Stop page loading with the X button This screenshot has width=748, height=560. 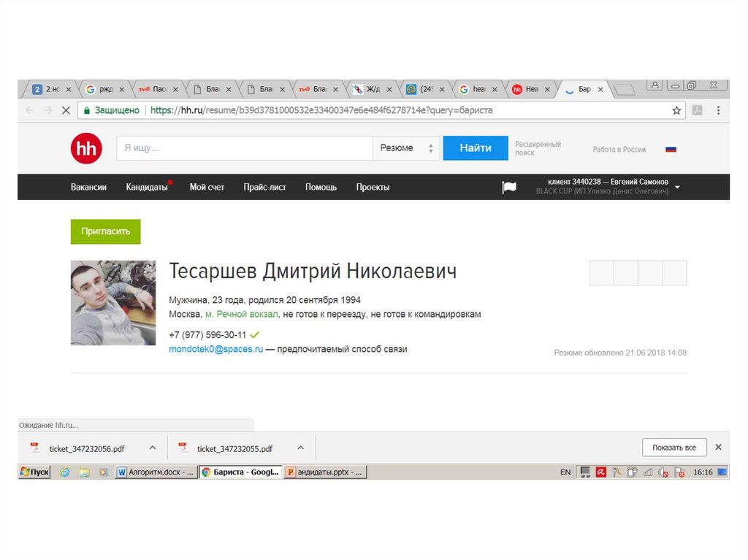point(66,110)
